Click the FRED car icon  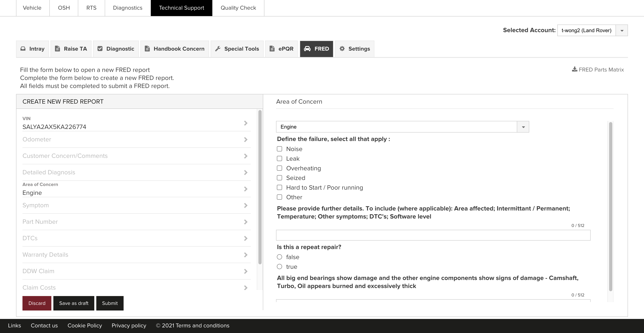pos(307,49)
